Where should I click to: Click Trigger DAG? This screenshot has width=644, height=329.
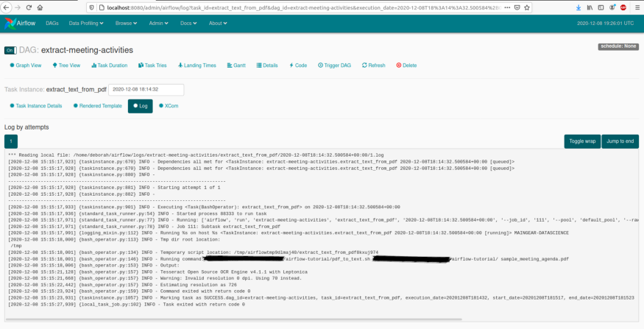pos(336,66)
